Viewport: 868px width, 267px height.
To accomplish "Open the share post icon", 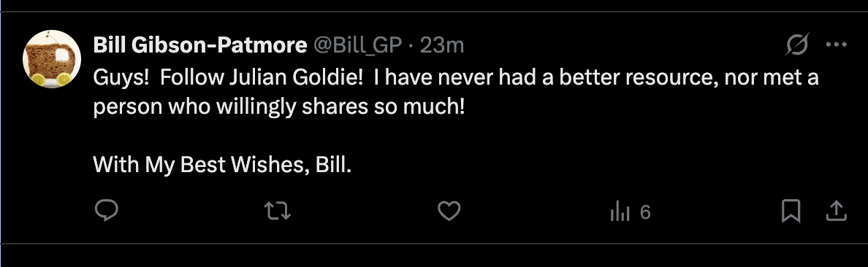I will 837,211.
